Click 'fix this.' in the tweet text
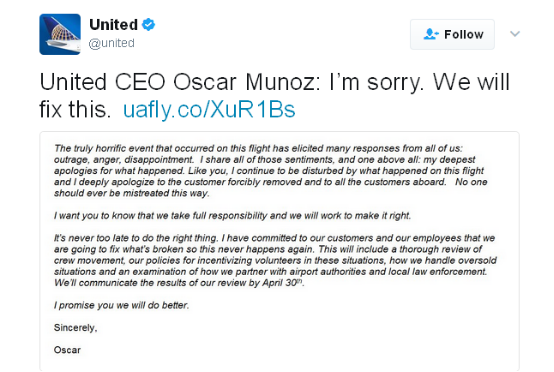 click(75, 109)
